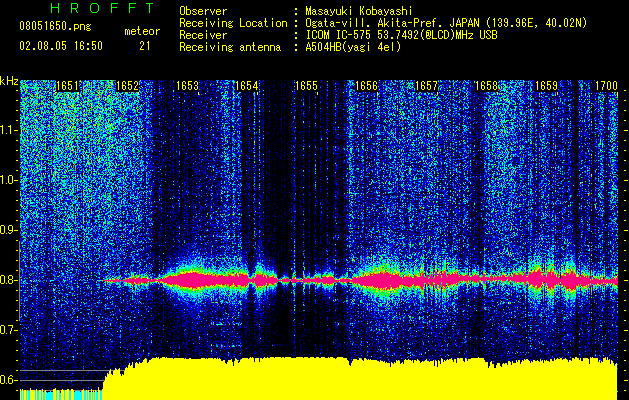Click the HROFFT title text
This screenshot has height=400, width=629.
coord(103,8)
